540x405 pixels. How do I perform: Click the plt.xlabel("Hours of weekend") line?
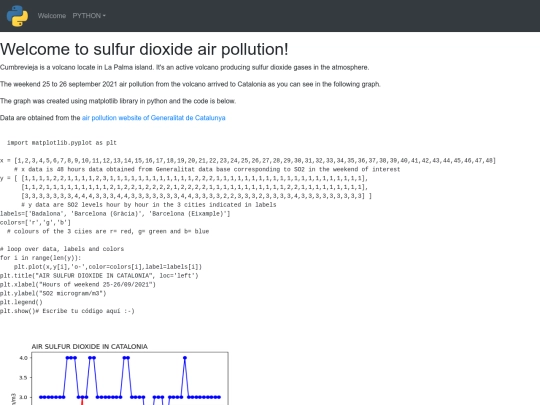pyautogui.click(x=78, y=284)
